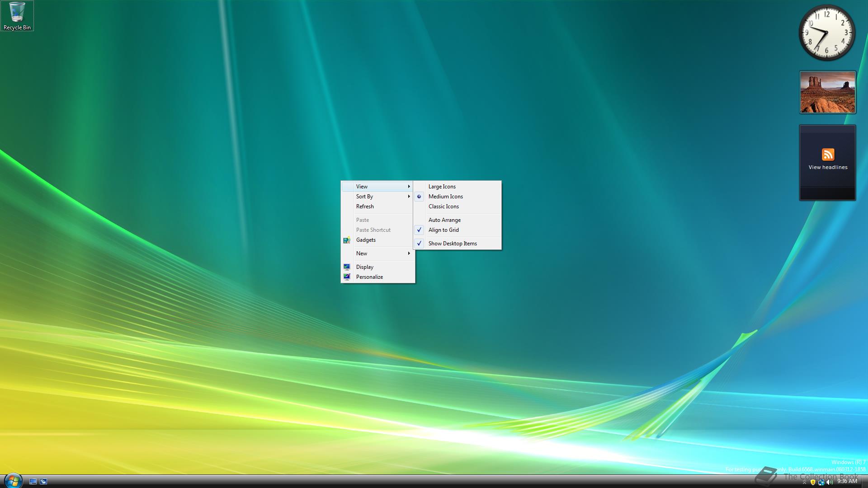
Task: Click View headlines in feed gadget
Action: coord(828,167)
